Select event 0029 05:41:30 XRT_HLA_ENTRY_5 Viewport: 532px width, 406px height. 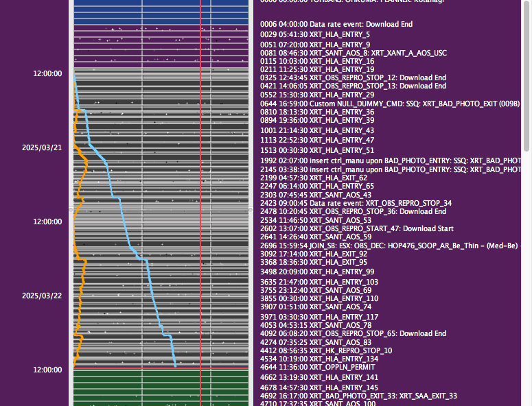(315, 34)
